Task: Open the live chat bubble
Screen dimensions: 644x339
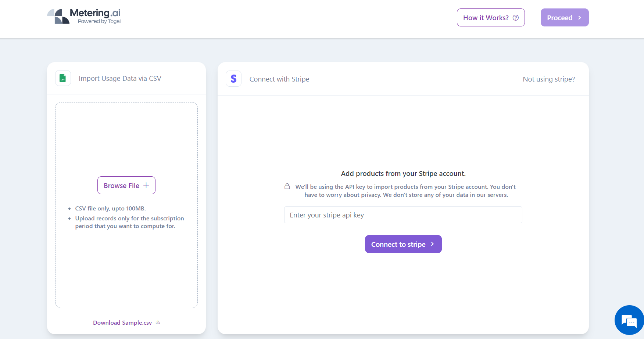Action: pos(629,321)
